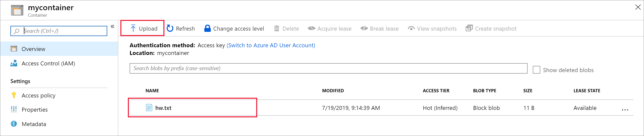Click the Acquire lease icon
644x136 pixels.
click(x=311, y=29)
